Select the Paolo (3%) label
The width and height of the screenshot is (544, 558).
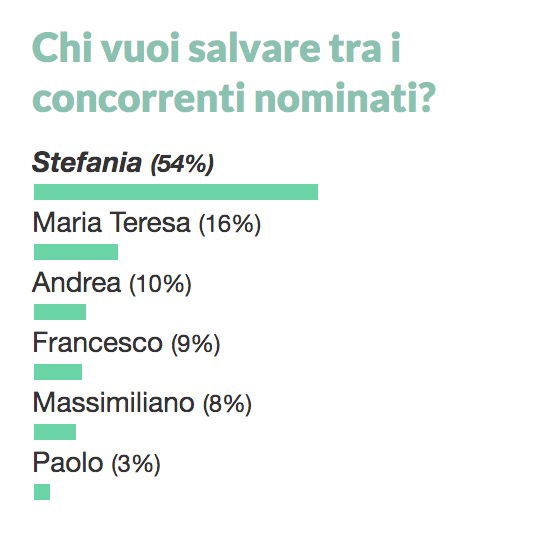(x=96, y=463)
